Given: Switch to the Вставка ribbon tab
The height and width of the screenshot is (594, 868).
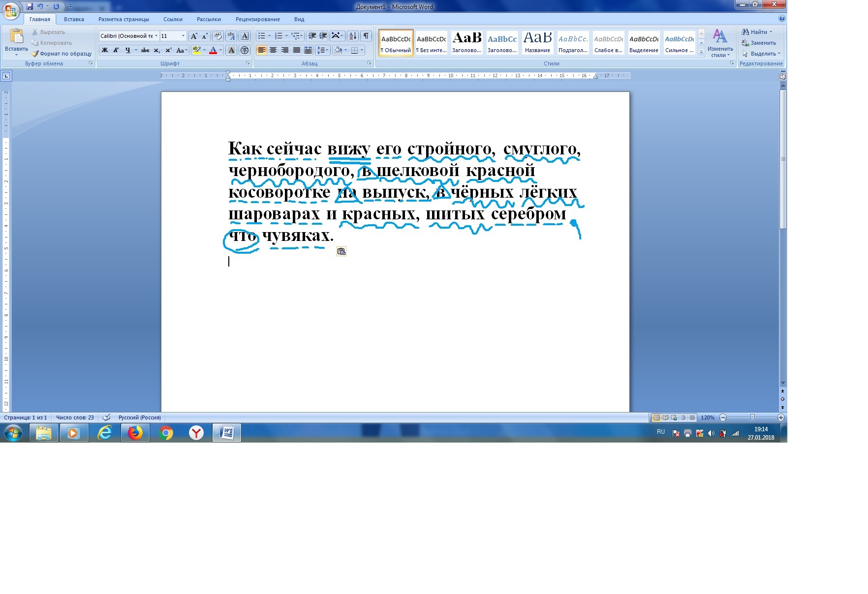Looking at the screenshot, I should (x=74, y=19).
